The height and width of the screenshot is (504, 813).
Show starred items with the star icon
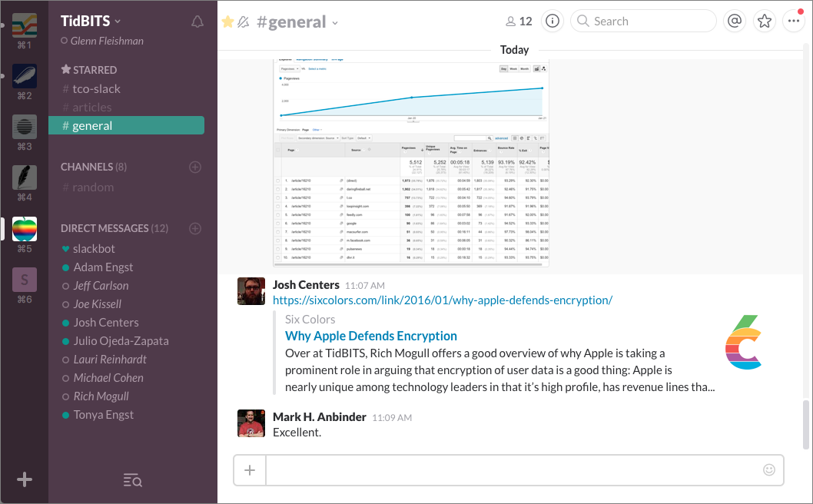click(765, 21)
